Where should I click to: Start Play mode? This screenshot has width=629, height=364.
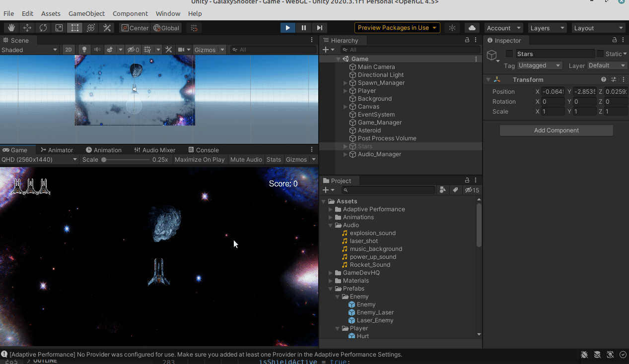(x=287, y=28)
